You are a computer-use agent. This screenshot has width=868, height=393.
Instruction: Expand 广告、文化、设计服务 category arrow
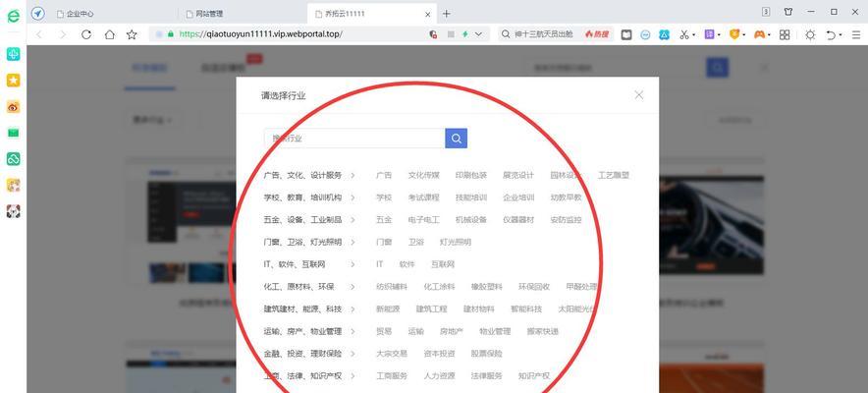[353, 176]
